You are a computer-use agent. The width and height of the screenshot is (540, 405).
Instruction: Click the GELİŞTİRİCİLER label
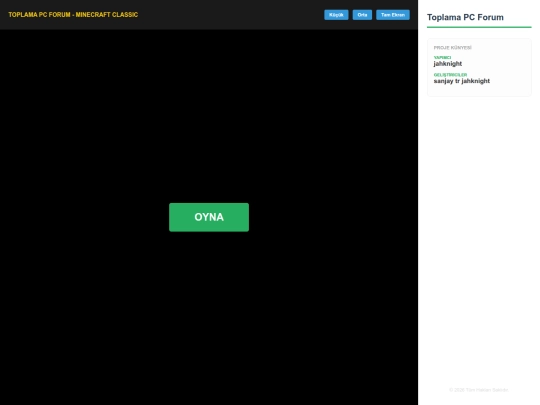(x=450, y=75)
